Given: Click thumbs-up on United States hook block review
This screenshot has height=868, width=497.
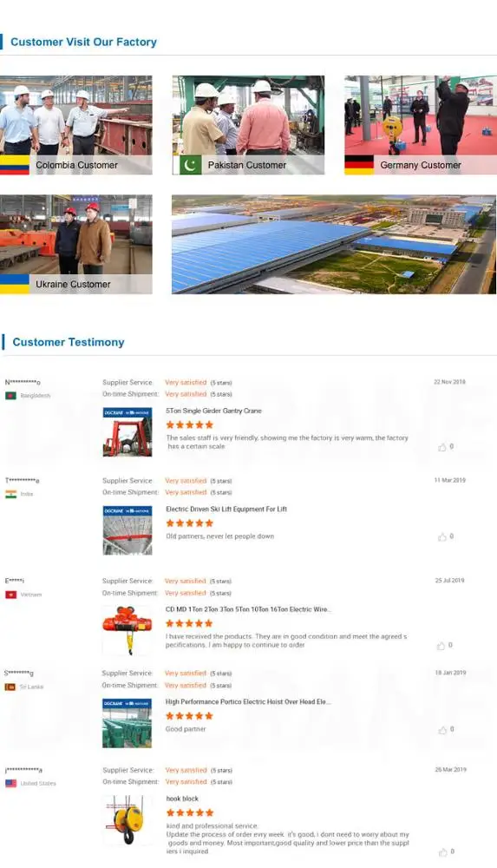Looking at the screenshot, I should (442, 852).
